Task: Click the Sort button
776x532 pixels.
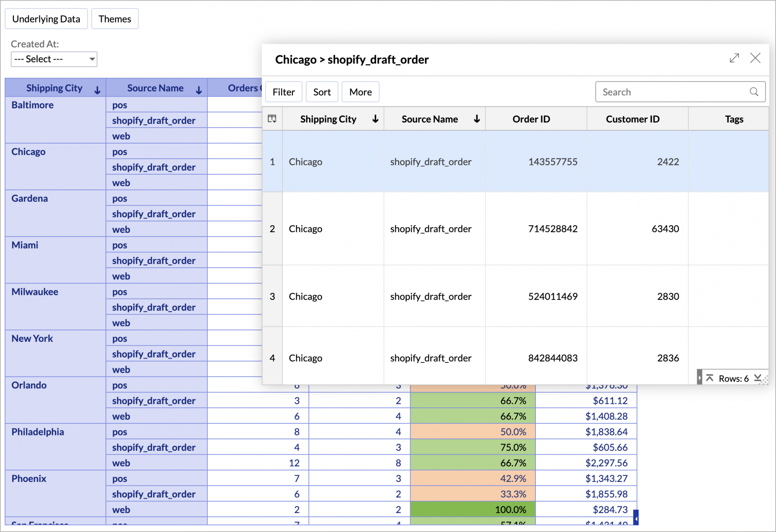Action: (322, 92)
